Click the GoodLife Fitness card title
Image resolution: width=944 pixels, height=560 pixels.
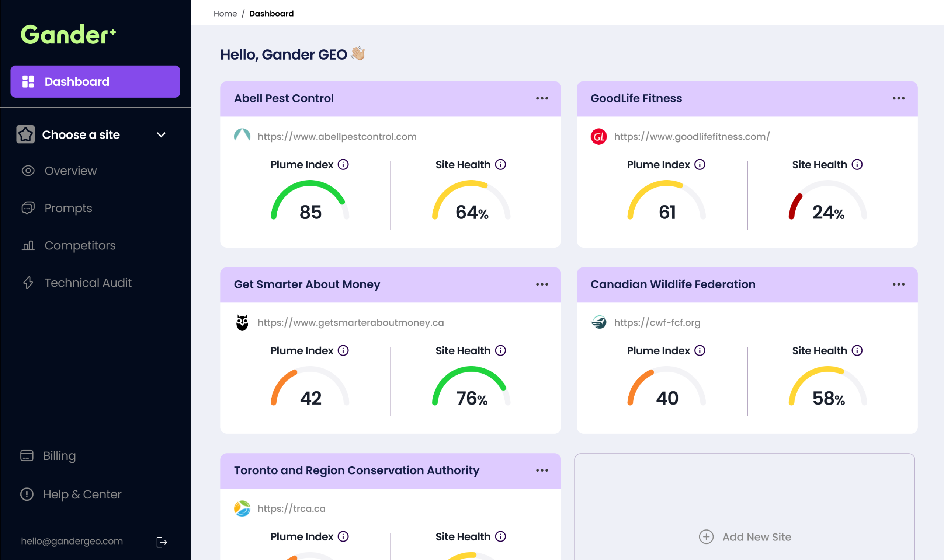click(636, 98)
